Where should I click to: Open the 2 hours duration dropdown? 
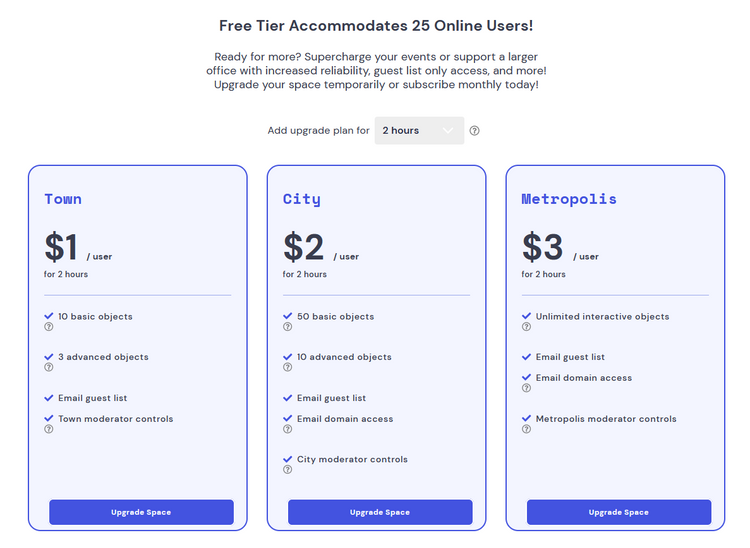pos(419,131)
